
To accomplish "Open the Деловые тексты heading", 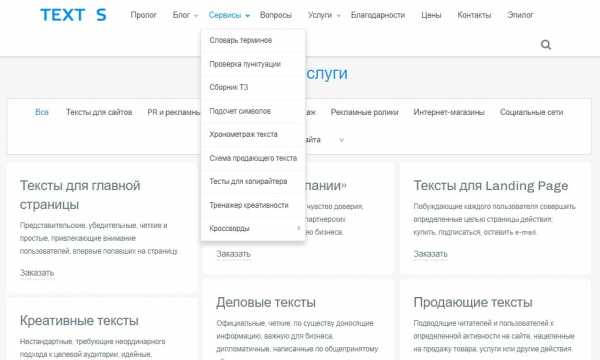I will 266,302.
